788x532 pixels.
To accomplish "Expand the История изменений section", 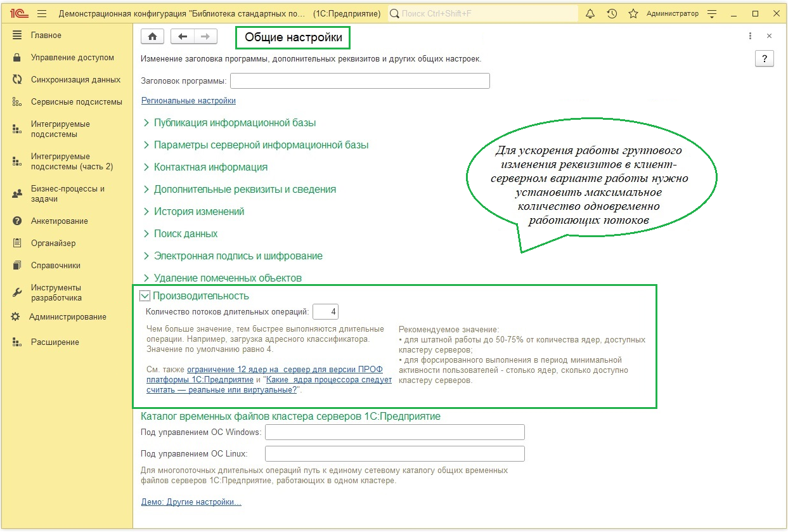I will (x=198, y=212).
